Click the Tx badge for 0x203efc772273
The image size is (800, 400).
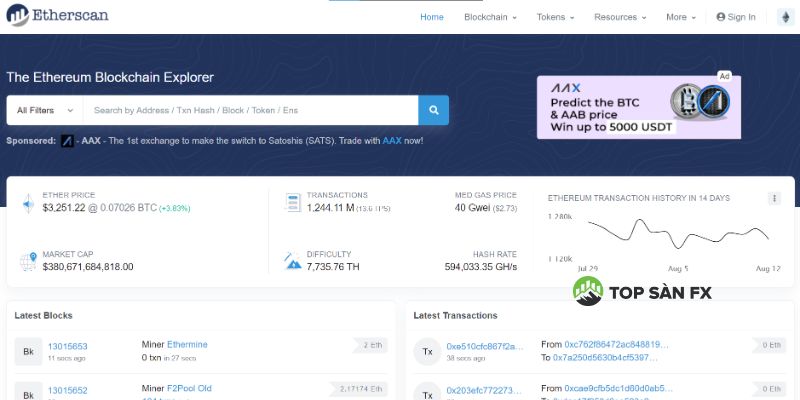pyautogui.click(x=427, y=391)
